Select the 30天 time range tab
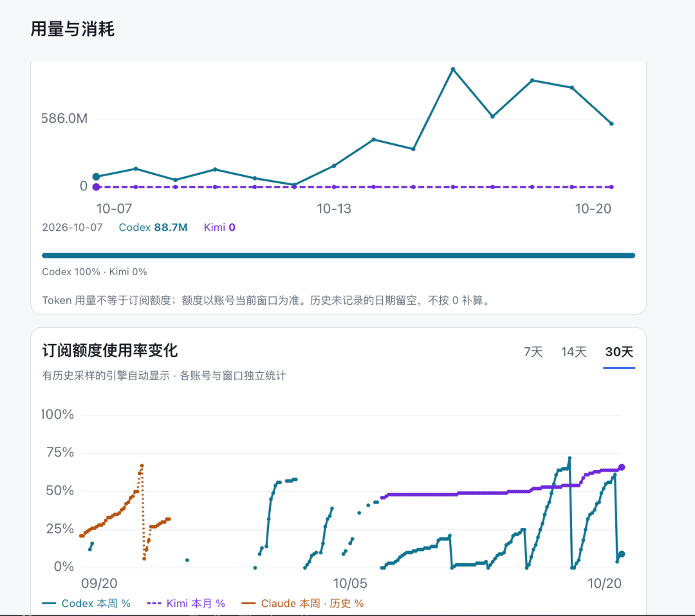Viewport: 695px width, 616px height. pyautogui.click(x=619, y=352)
